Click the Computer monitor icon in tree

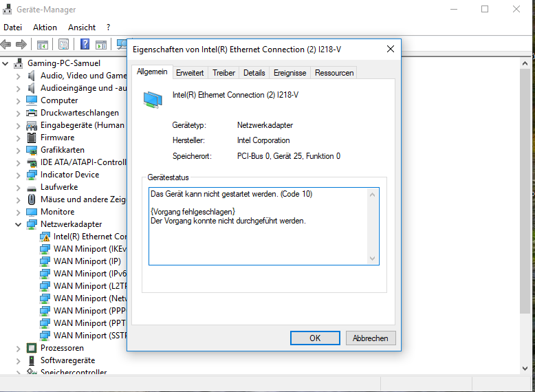(32, 100)
